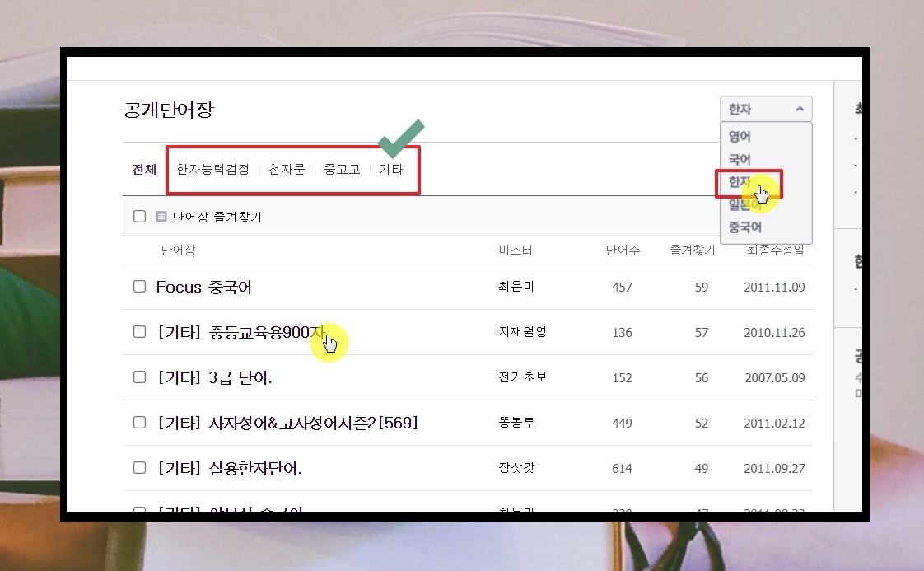Check the 실용한자단어 row checkbox
924x571 pixels.
tap(140, 468)
